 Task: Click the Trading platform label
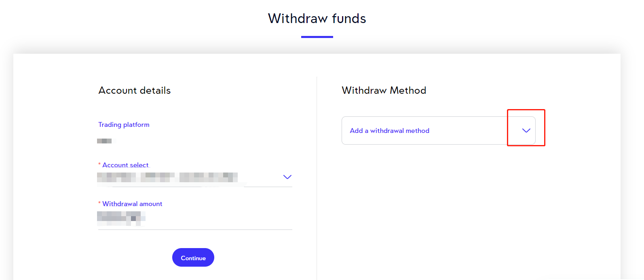pos(124,125)
